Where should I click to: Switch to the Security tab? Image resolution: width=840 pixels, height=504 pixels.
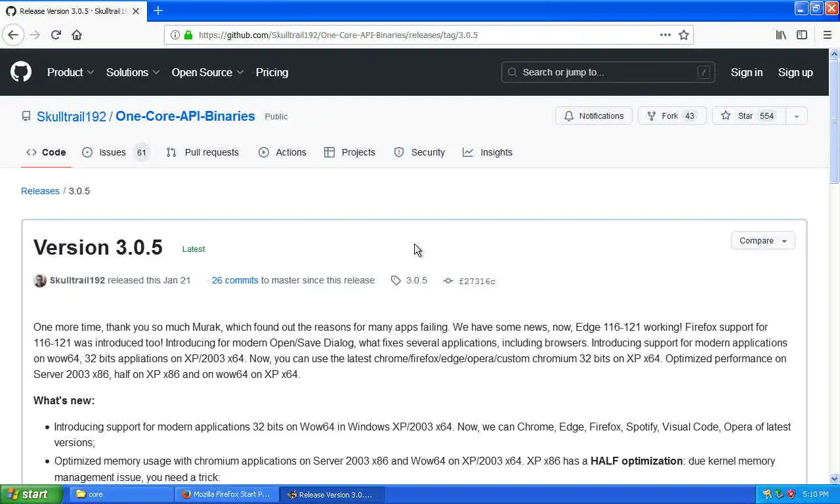(419, 152)
